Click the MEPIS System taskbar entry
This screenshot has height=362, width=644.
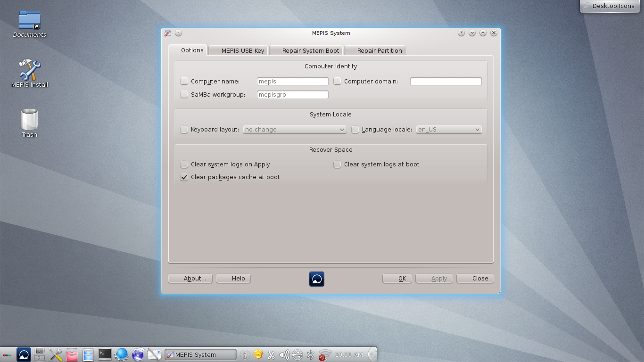(x=200, y=354)
